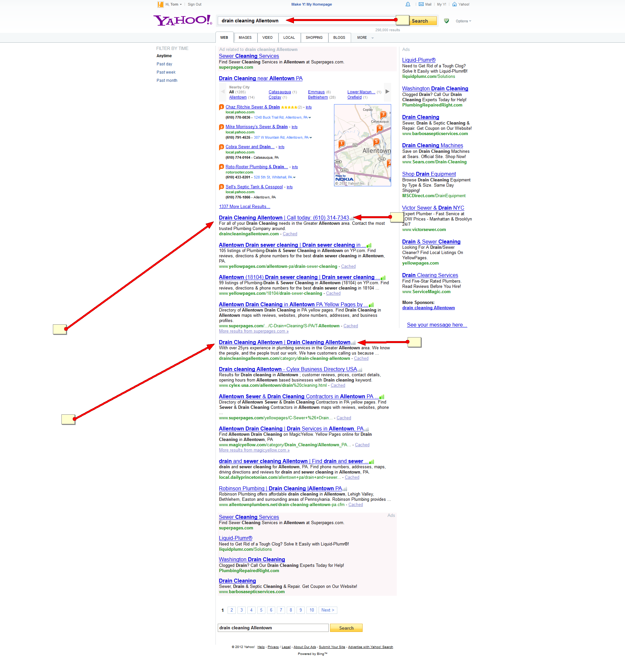
Task: Click pin 5 beside Sell's Septic listing
Action: [222, 187]
